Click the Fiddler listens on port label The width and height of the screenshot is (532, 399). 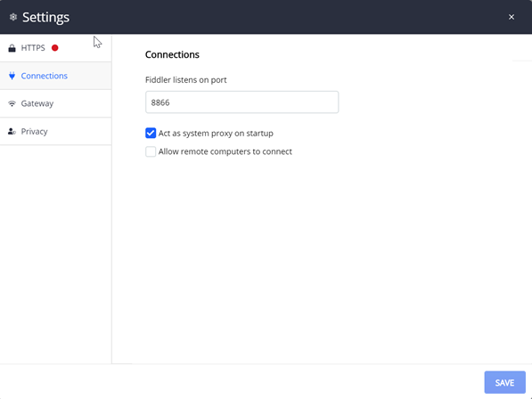point(186,80)
